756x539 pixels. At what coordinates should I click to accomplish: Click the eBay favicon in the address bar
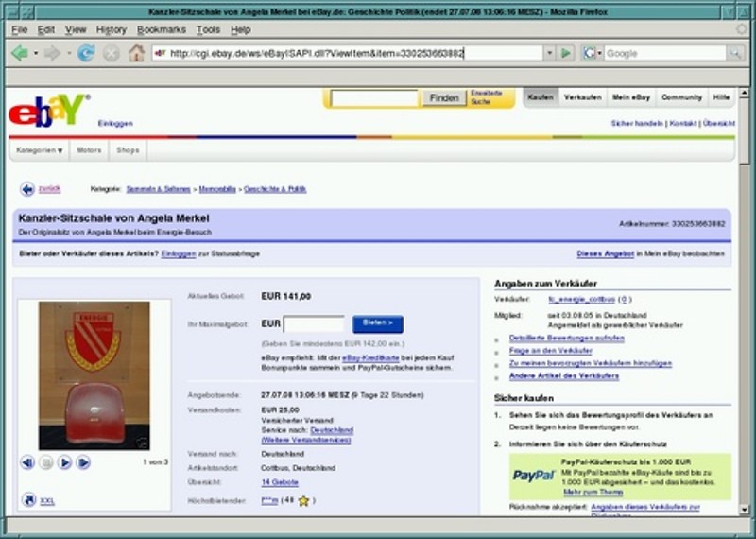pos(161,53)
